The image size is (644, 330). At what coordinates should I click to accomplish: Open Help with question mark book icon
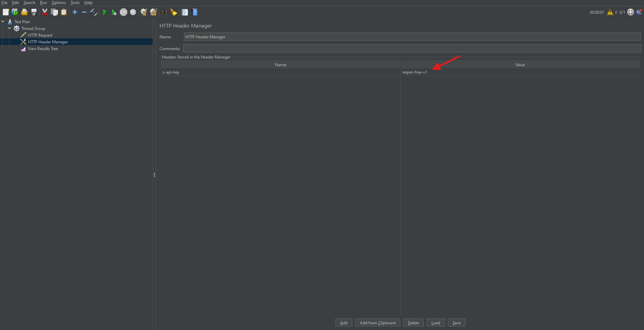coord(194,12)
